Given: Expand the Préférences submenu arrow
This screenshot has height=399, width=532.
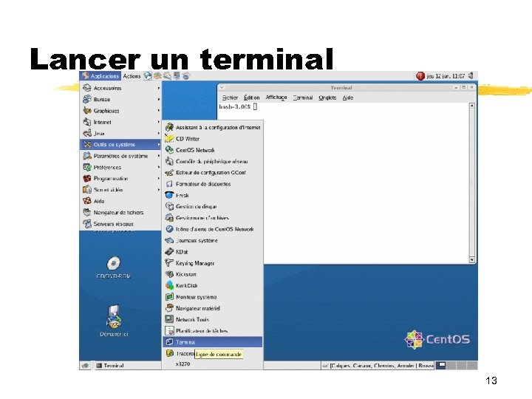Looking at the screenshot, I should (158, 167).
